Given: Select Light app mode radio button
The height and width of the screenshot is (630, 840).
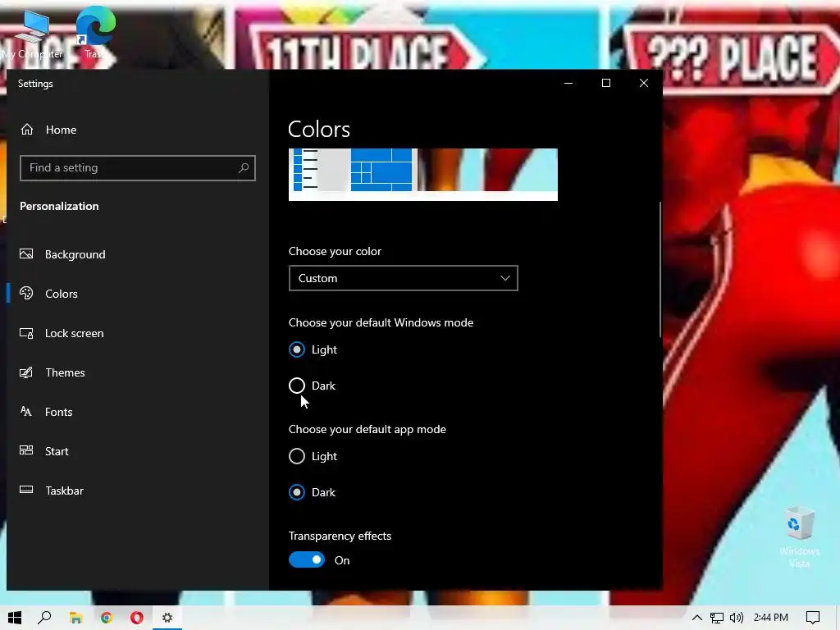Looking at the screenshot, I should pyautogui.click(x=297, y=456).
